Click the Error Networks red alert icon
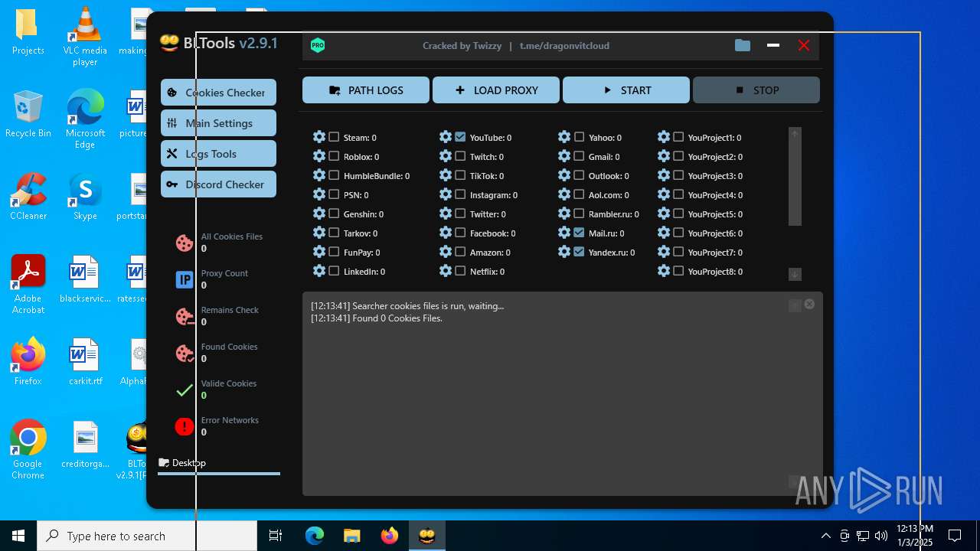 [x=185, y=426]
